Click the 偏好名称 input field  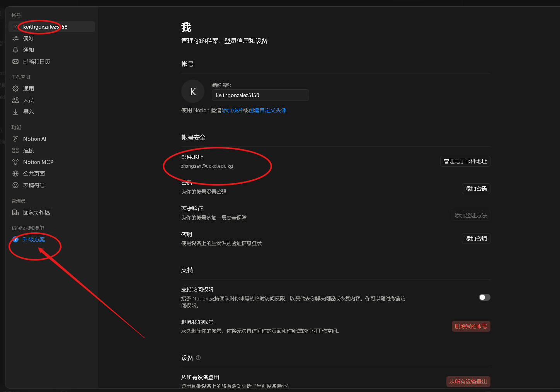[x=260, y=95]
